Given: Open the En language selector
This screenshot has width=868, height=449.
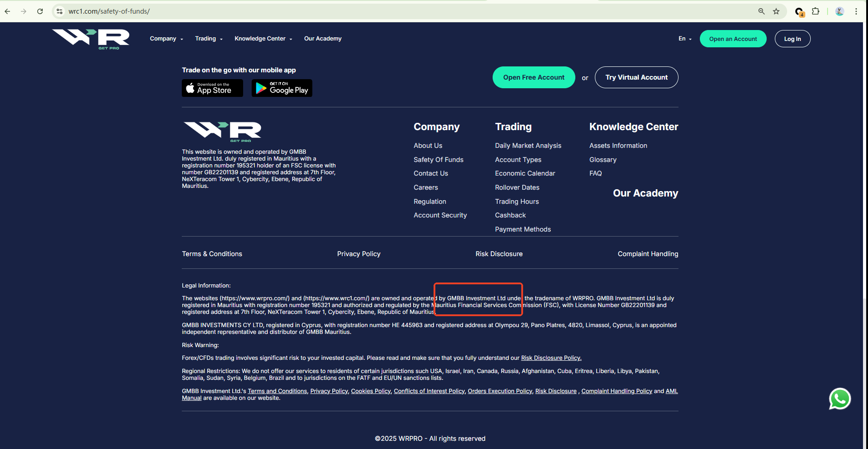Looking at the screenshot, I should [x=685, y=39].
